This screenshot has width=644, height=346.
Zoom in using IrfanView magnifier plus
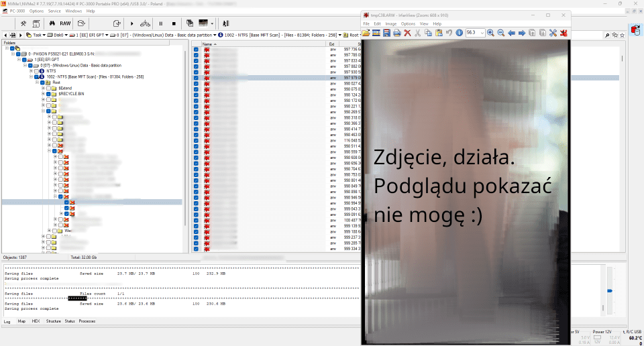point(490,33)
